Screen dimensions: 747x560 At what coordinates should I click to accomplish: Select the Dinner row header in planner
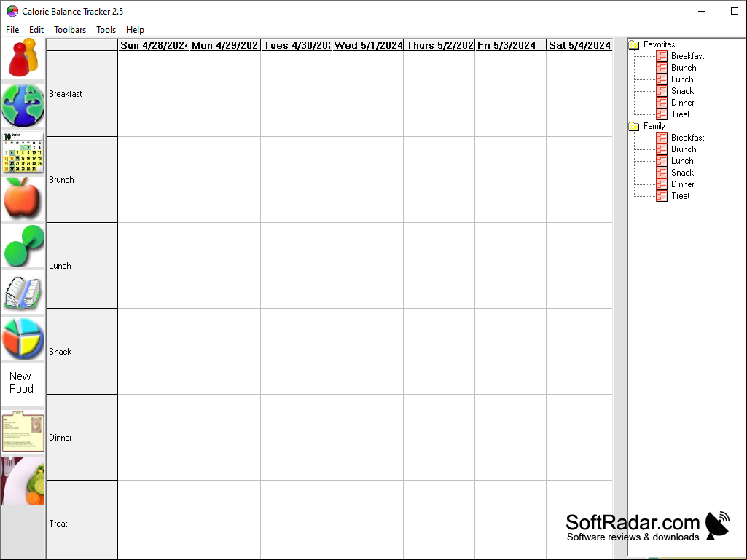[x=82, y=437]
